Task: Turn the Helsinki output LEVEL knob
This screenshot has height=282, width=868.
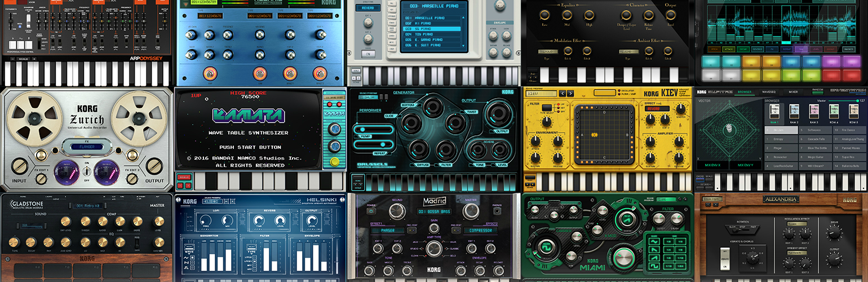Action: click(x=311, y=222)
